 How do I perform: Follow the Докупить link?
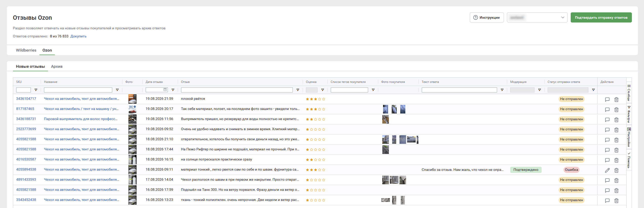(78, 36)
